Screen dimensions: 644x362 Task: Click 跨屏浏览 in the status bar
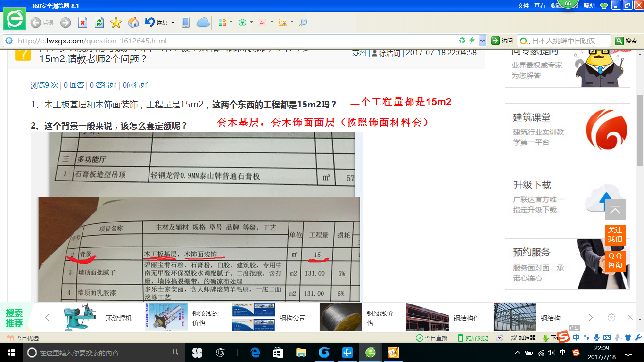coord(473,338)
